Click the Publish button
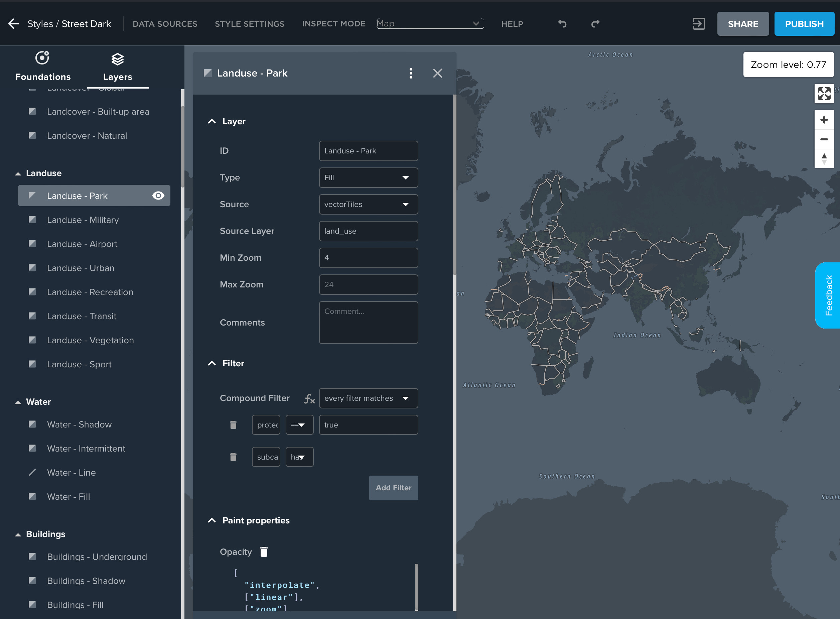This screenshot has height=619, width=840. coord(804,24)
